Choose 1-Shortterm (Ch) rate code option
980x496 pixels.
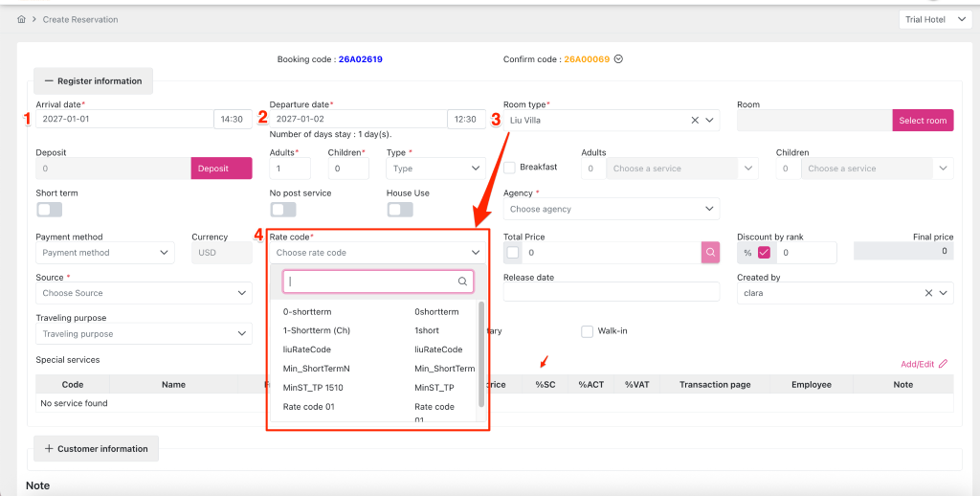(316, 330)
